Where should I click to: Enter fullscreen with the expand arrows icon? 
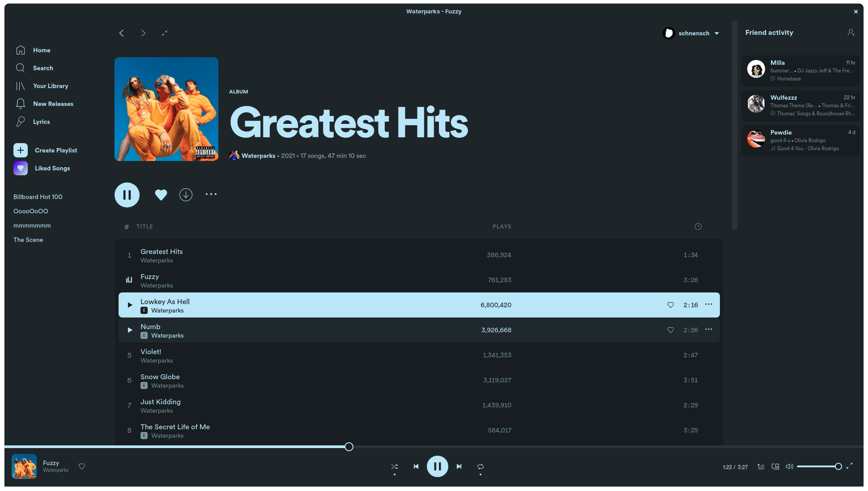click(x=849, y=466)
